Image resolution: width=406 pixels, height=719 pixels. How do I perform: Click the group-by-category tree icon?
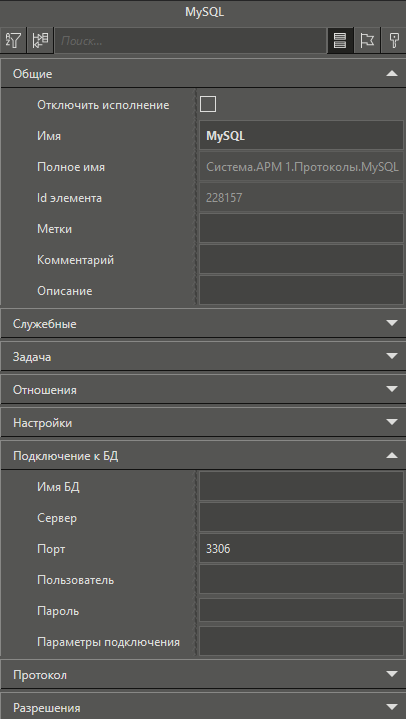[x=41, y=41]
